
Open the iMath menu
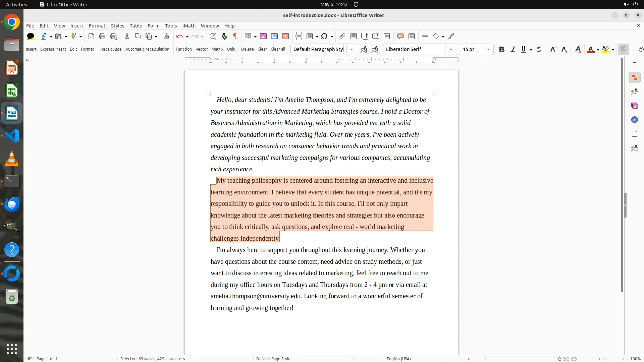click(x=189, y=25)
